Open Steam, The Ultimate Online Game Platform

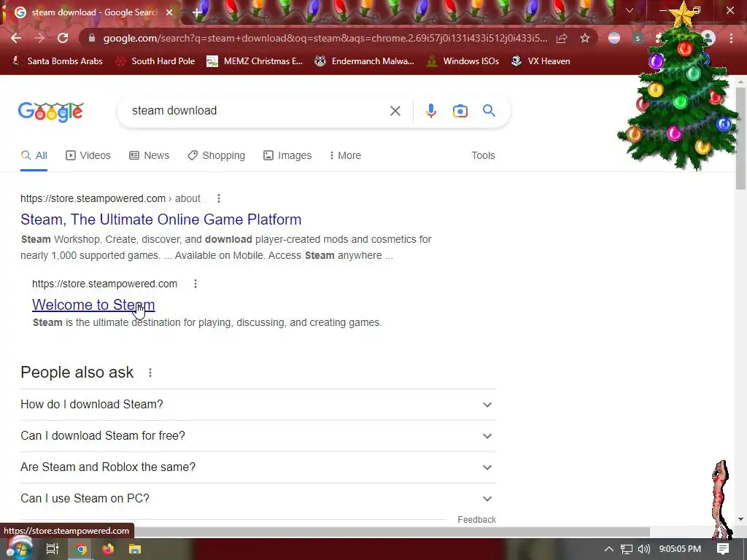(161, 219)
